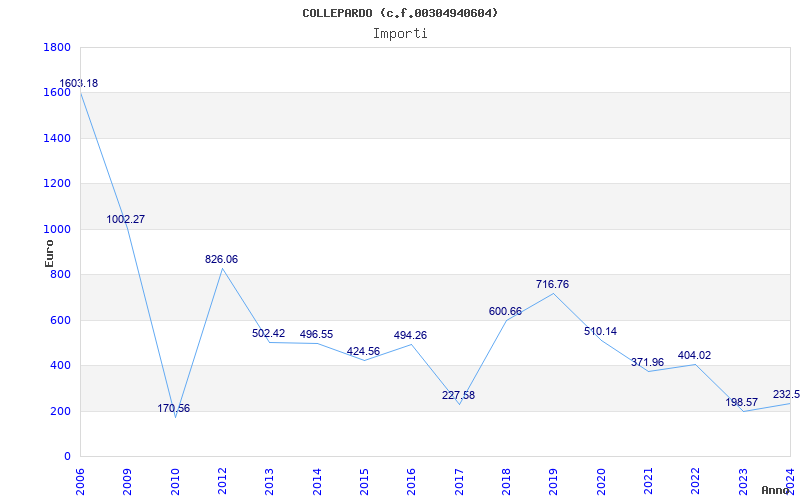Click x-axis year 2006
This screenshot has height=500, width=800.
80,481
